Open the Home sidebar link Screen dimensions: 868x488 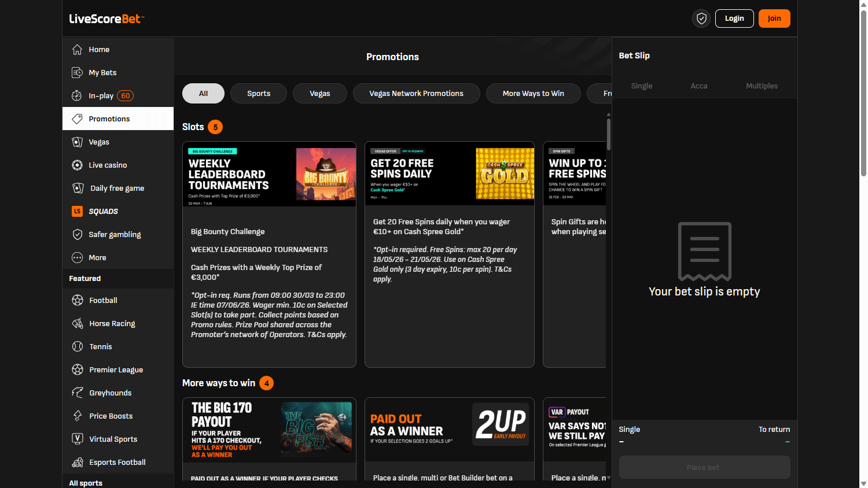(x=118, y=49)
